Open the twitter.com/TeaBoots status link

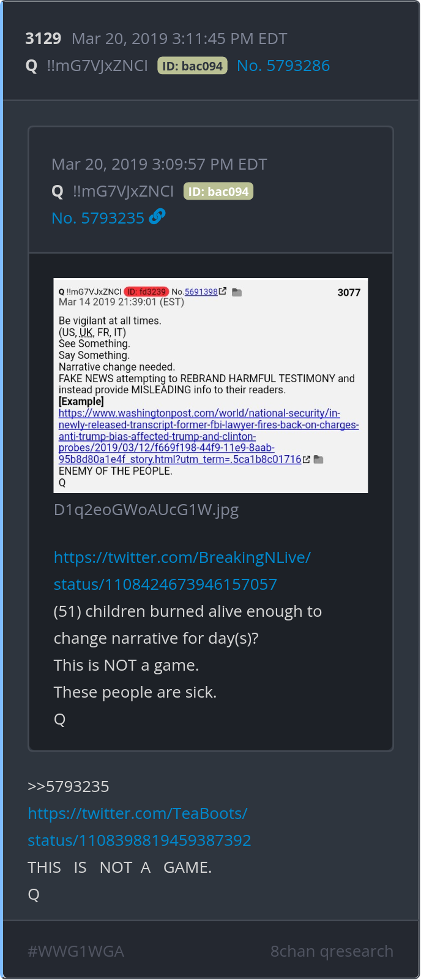tap(140, 827)
